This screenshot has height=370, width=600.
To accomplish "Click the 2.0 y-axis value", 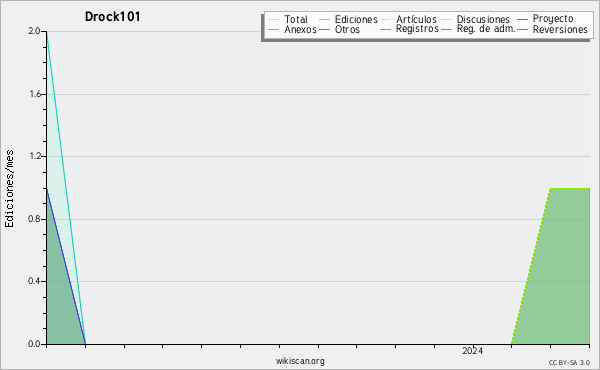I will click(x=34, y=31).
